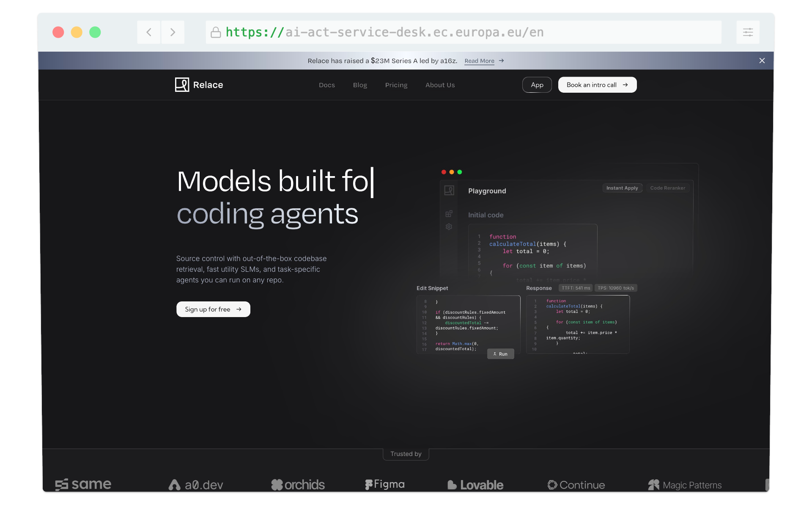Book an intro call
Image resolution: width=812 pixels, height=508 pixels.
[x=597, y=85]
